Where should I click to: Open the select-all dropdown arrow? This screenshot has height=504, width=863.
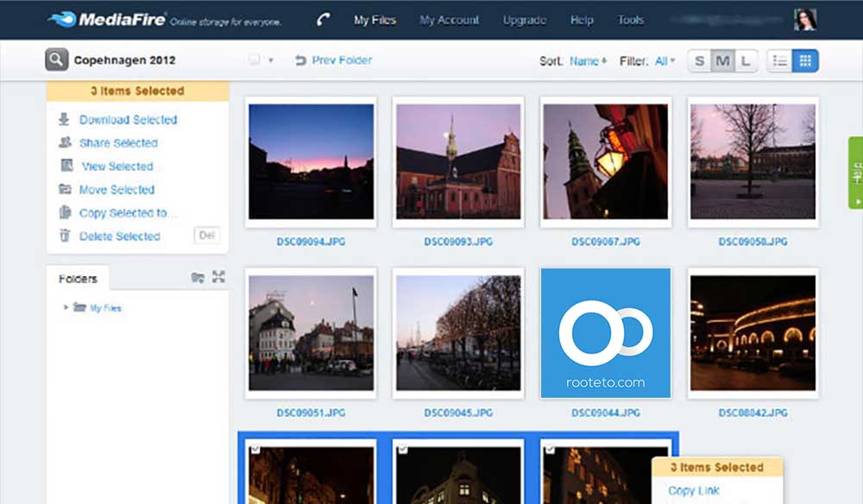tap(271, 60)
